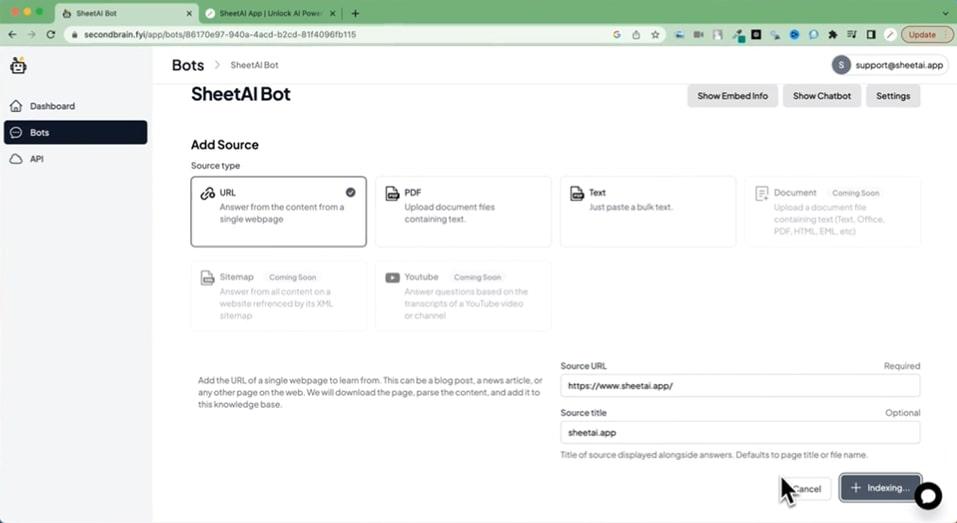Click the camera extension icon

[x=698, y=35]
